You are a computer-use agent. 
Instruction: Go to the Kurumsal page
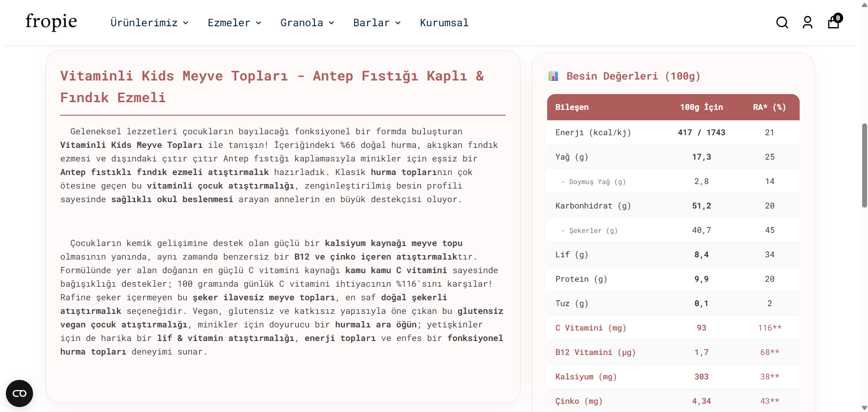point(444,23)
